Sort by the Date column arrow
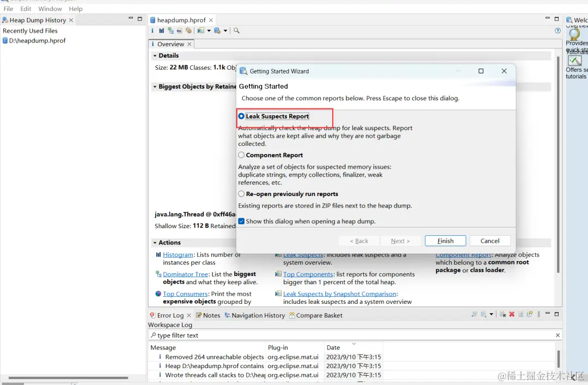This screenshot has width=588, height=385. (x=354, y=344)
